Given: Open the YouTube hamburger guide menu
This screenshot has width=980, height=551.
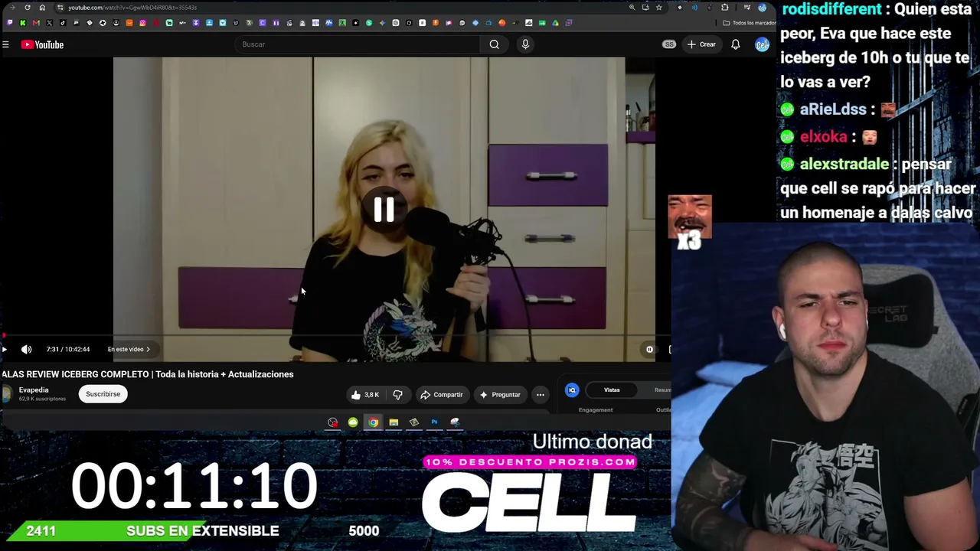Looking at the screenshot, I should 5,44.
